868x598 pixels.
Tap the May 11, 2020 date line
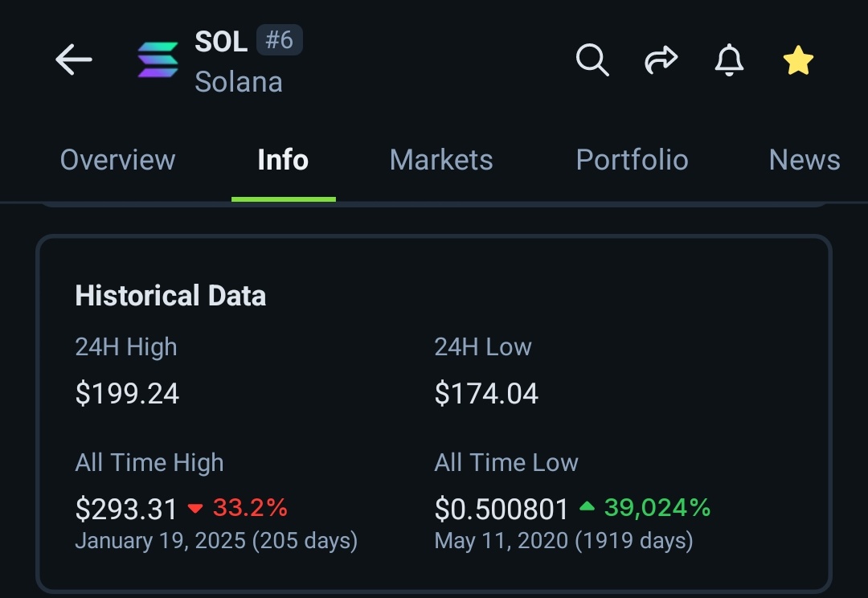(x=563, y=541)
